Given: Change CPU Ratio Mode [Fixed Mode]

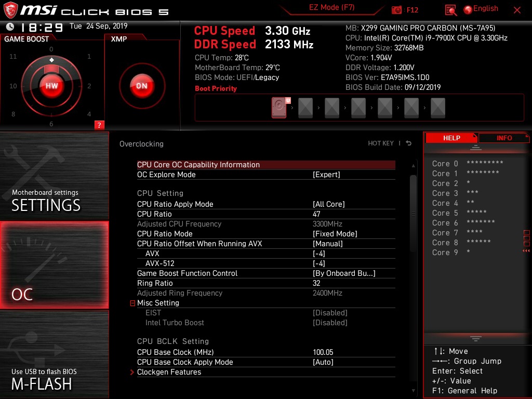Looking at the screenshot, I should click(266, 234).
